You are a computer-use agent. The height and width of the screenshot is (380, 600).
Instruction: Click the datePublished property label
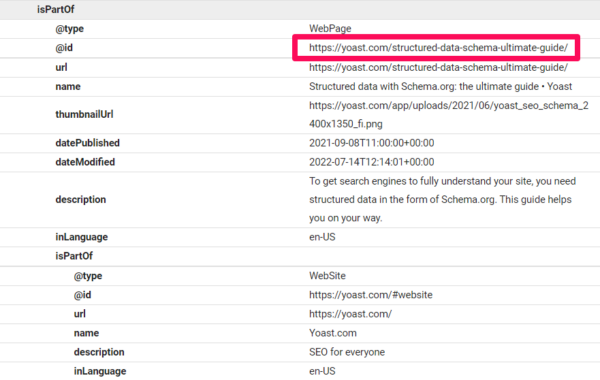click(88, 143)
